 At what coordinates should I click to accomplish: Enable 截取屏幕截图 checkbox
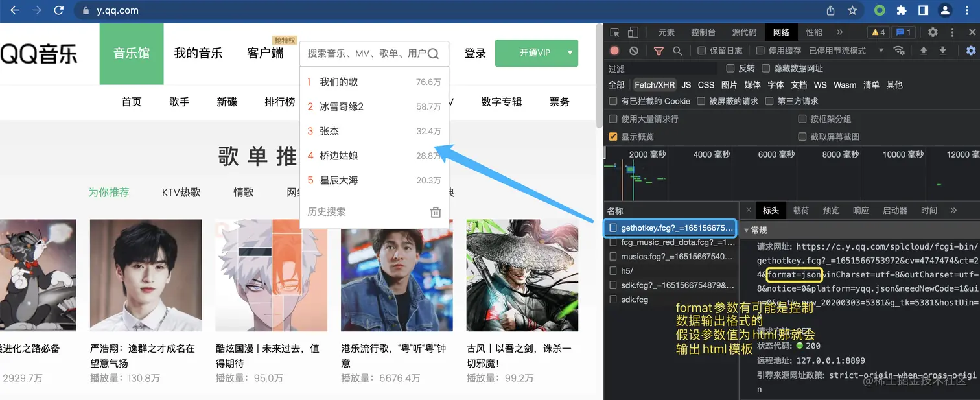coord(802,136)
